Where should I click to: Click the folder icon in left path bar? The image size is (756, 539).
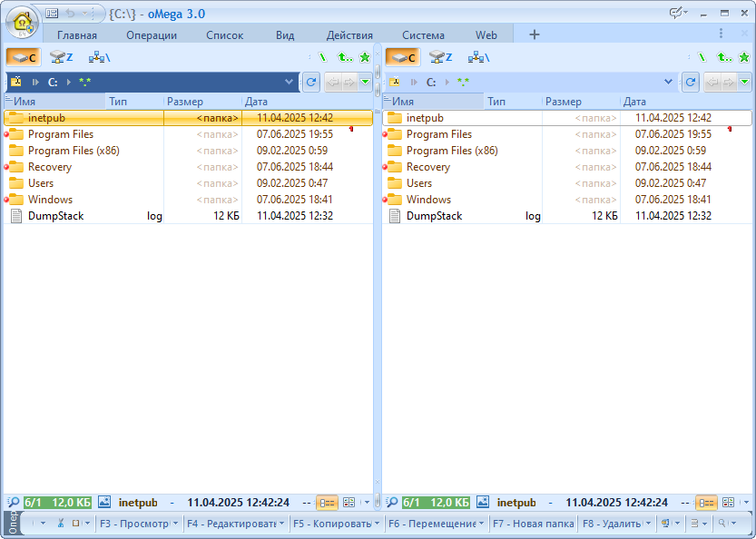(x=16, y=82)
